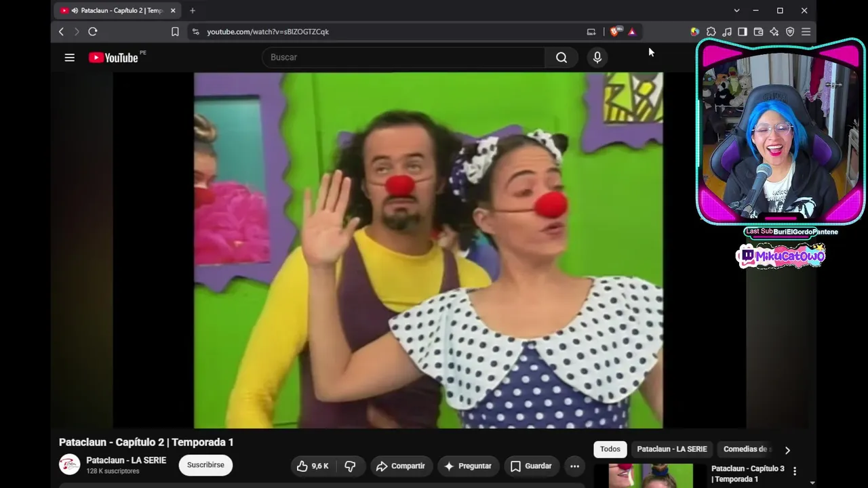This screenshot has height=488, width=868.
Task: Go forward using browser forward arrow
Action: [x=77, y=32]
